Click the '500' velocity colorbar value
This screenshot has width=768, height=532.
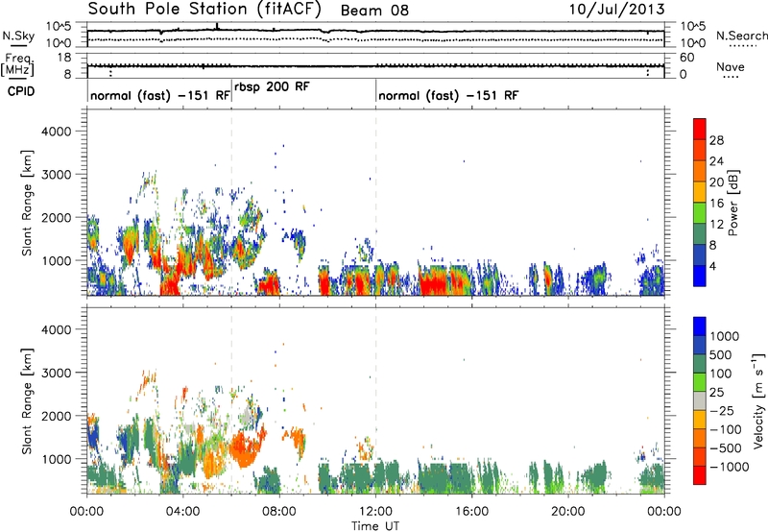point(721,354)
